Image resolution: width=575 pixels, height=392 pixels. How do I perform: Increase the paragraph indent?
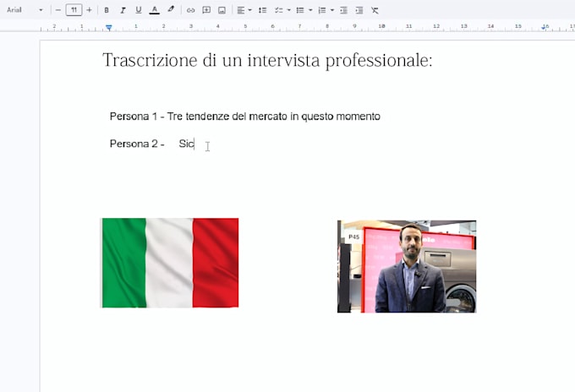(x=359, y=10)
